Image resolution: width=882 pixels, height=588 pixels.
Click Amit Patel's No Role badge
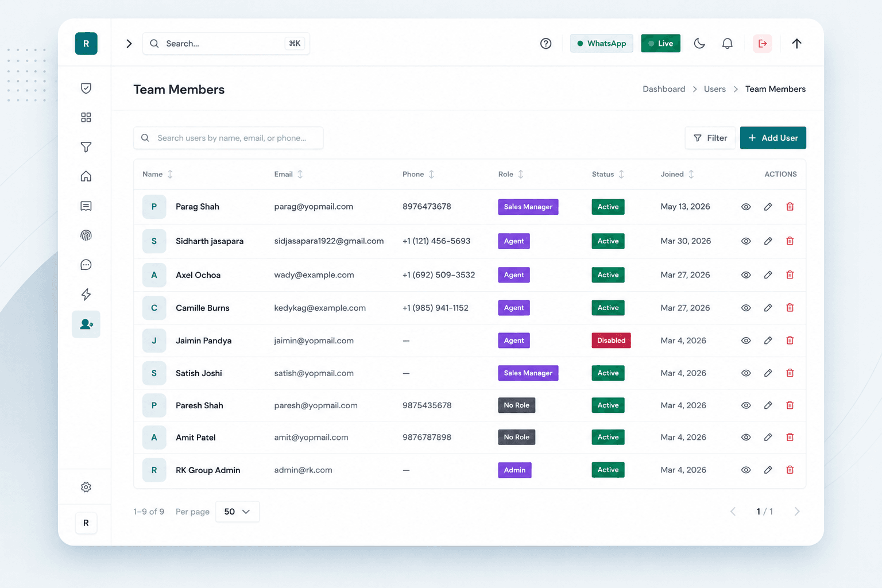(517, 438)
